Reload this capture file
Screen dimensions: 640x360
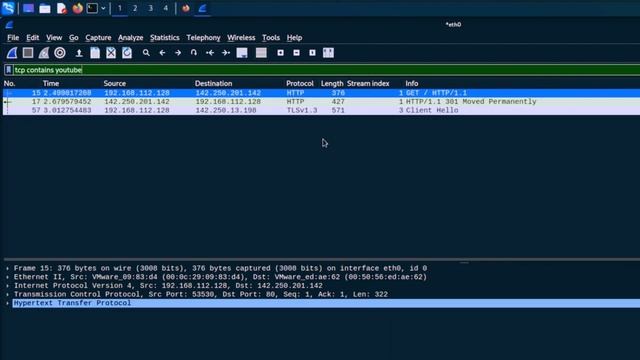coord(127,53)
